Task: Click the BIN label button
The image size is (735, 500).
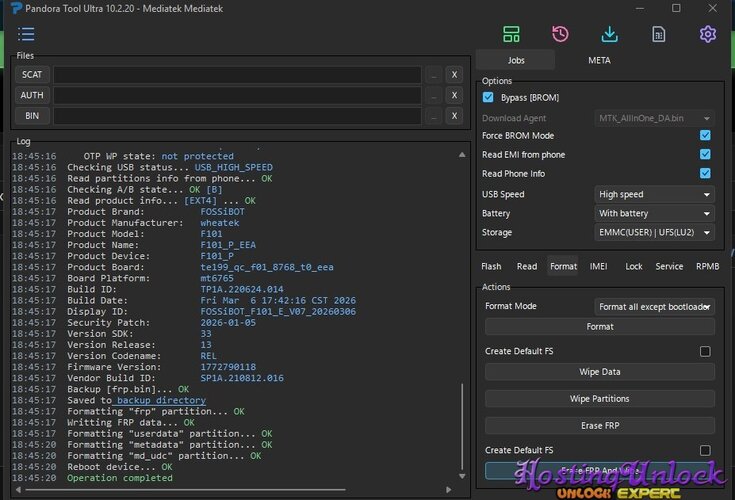Action: click(x=32, y=116)
